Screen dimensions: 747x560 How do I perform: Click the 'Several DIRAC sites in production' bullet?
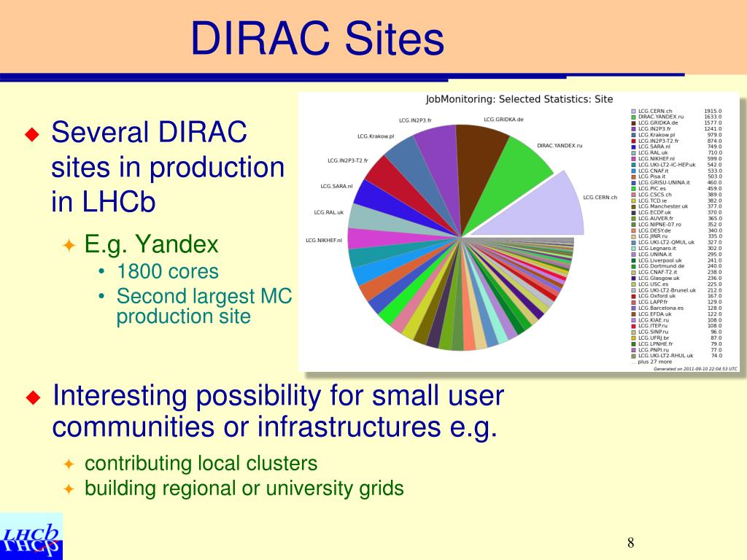pyautogui.click(x=168, y=167)
